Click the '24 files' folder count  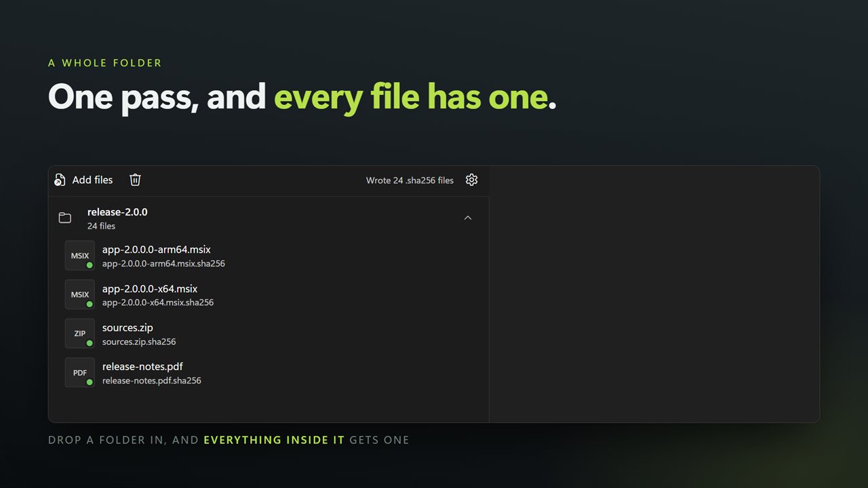tap(102, 226)
